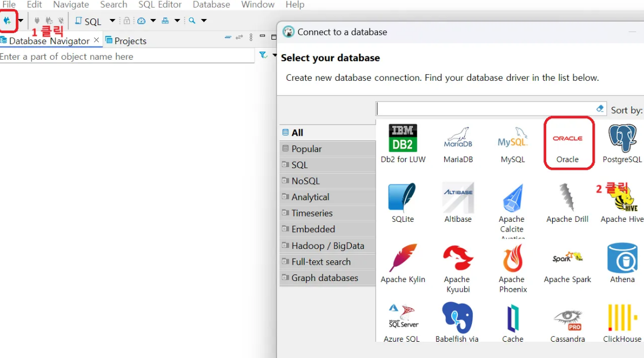Select the ClickHouse driver

pyautogui.click(x=622, y=322)
